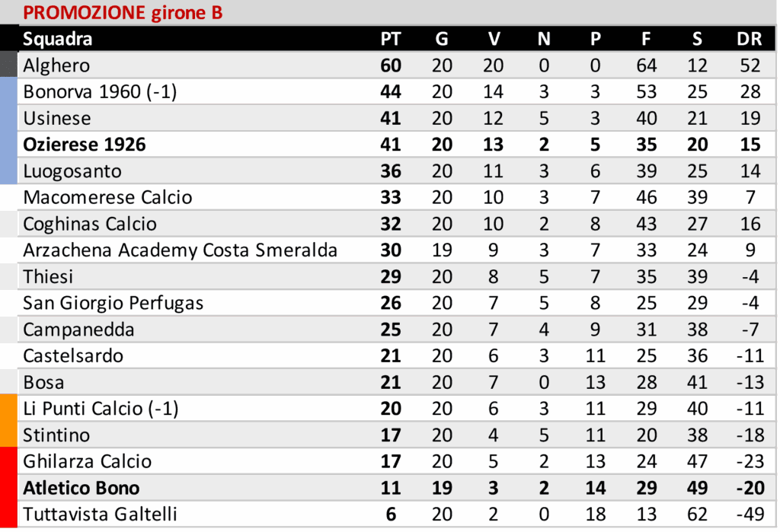Image resolution: width=780 pixels, height=532 pixels.
Task: Select Tuttavista Galtelli's -49 goal difference
Action: 750,514
